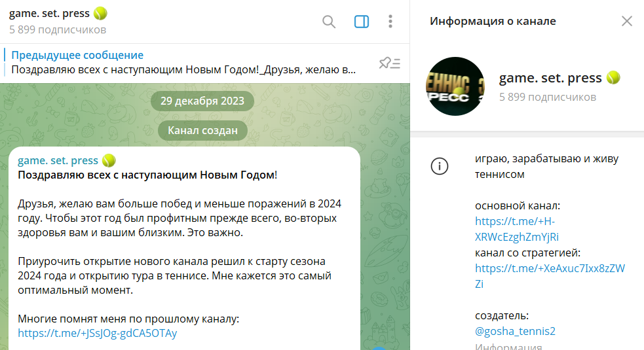Close the channel information panel
644x350 pixels.
626,21
